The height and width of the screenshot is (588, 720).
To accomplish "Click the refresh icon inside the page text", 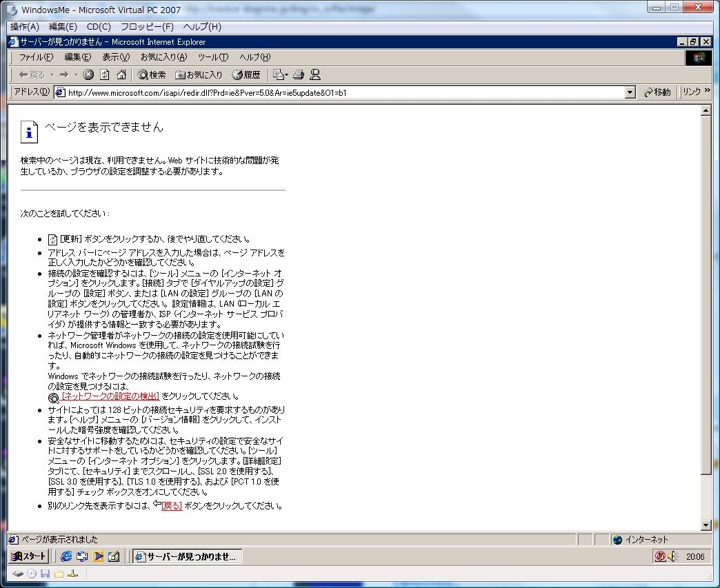I will pyautogui.click(x=53, y=240).
